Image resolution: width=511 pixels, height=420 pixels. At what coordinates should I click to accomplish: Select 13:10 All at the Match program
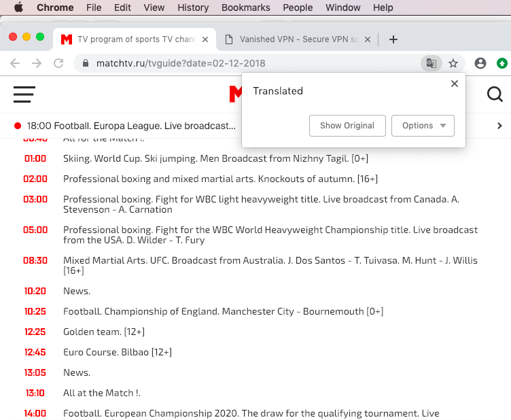click(102, 393)
